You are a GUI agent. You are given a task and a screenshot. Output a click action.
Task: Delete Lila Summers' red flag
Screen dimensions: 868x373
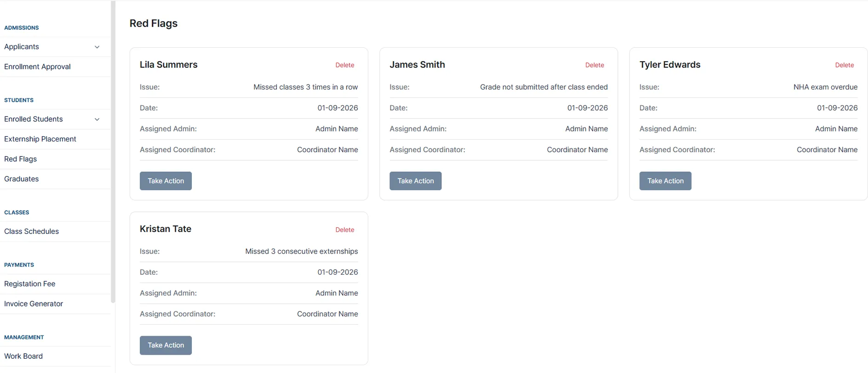pyautogui.click(x=344, y=65)
